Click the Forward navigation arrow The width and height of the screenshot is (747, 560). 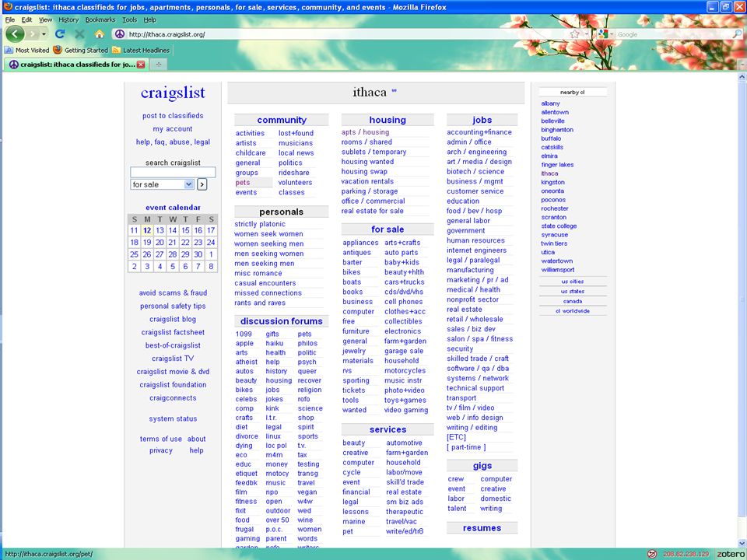coord(33,34)
